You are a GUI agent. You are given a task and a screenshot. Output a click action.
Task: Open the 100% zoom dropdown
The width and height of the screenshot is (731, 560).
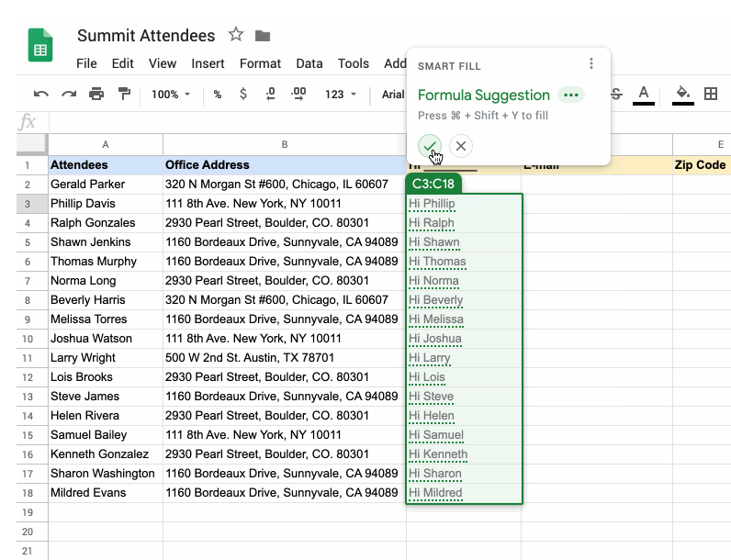[171, 95]
